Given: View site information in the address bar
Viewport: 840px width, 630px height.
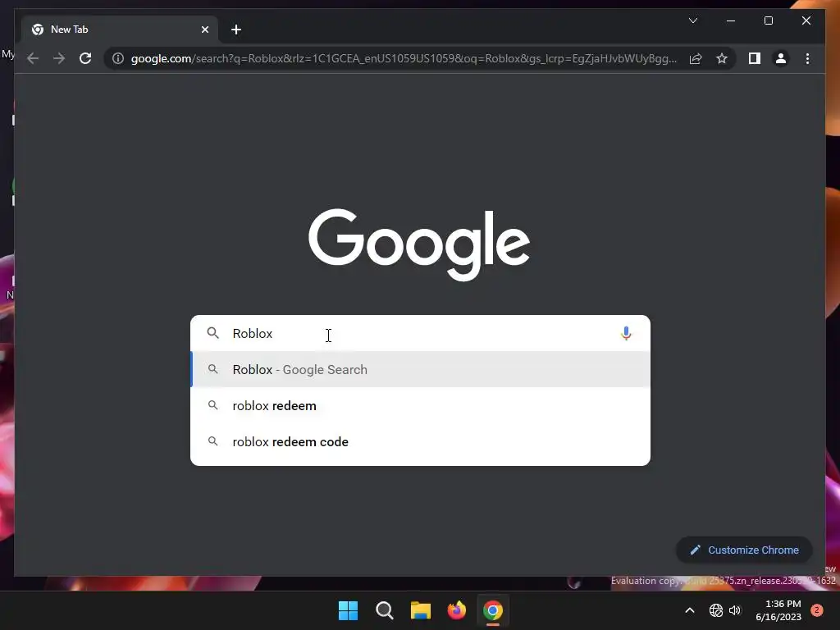Looking at the screenshot, I should 118,58.
